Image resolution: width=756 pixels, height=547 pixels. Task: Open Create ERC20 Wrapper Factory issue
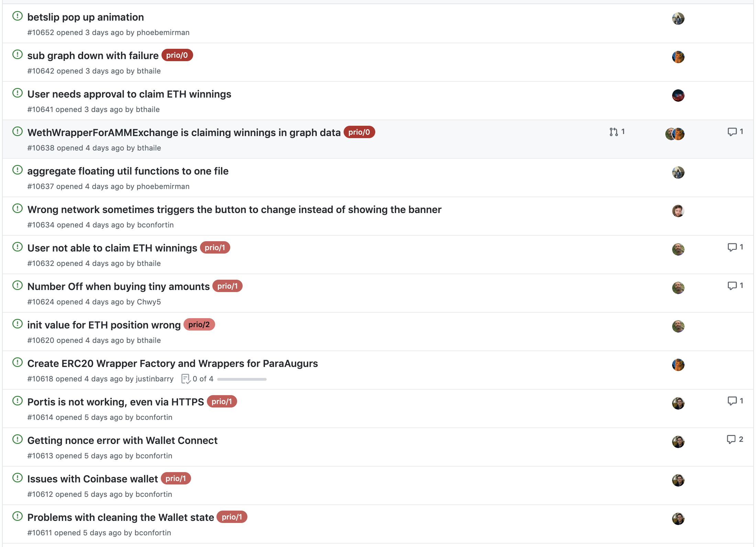tap(173, 364)
